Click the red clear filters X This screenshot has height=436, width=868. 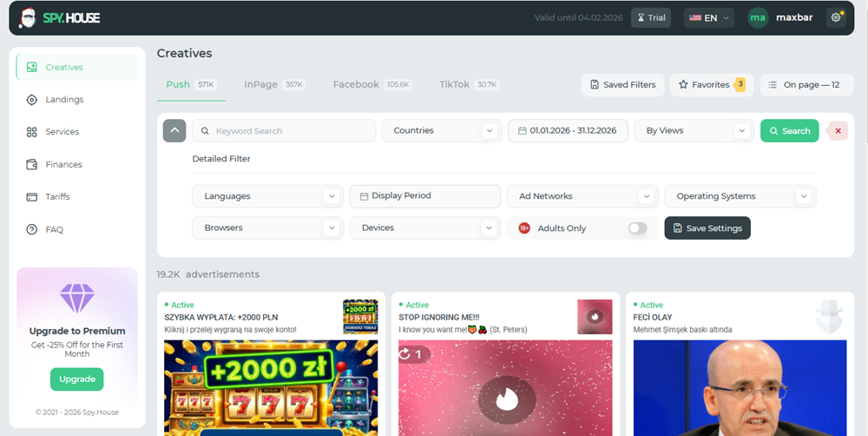(838, 131)
